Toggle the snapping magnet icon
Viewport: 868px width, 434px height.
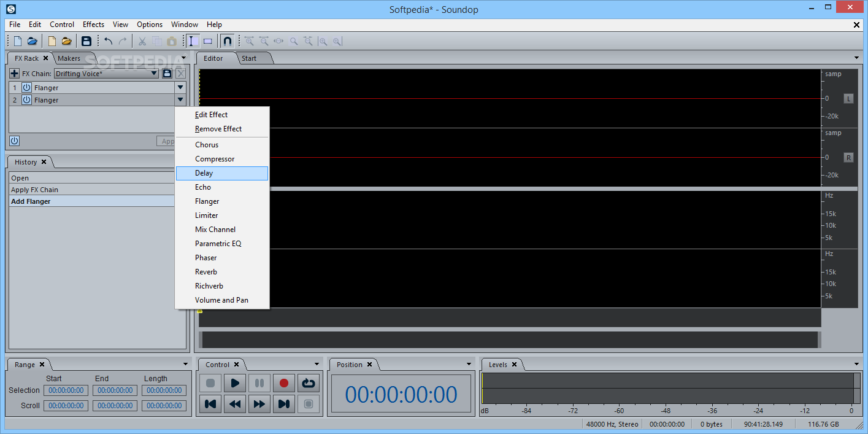pyautogui.click(x=228, y=41)
